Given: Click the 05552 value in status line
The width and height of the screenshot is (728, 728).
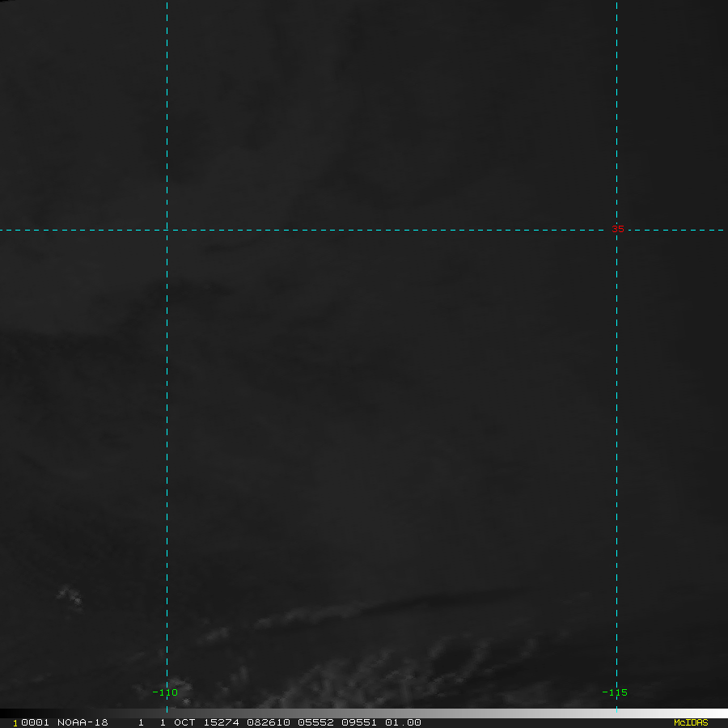Looking at the screenshot, I should [315, 722].
